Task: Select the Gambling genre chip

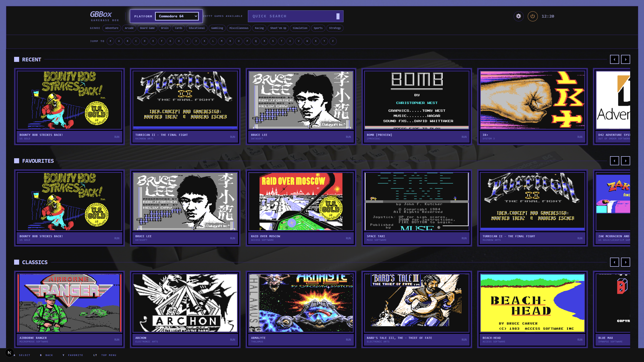Action: (217, 28)
